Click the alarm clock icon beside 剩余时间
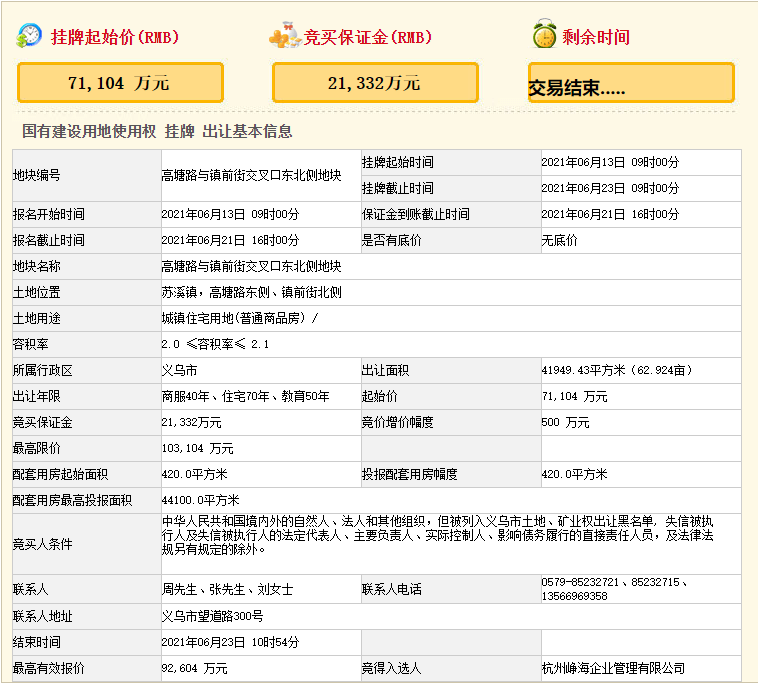 (545, 34)
